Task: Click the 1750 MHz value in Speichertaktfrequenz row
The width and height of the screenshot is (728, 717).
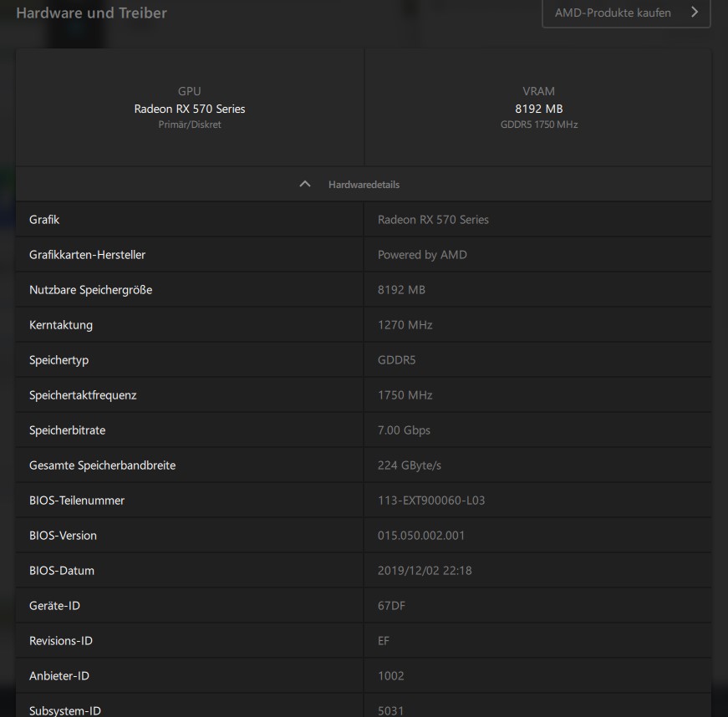Action: [x=405, y=395]
